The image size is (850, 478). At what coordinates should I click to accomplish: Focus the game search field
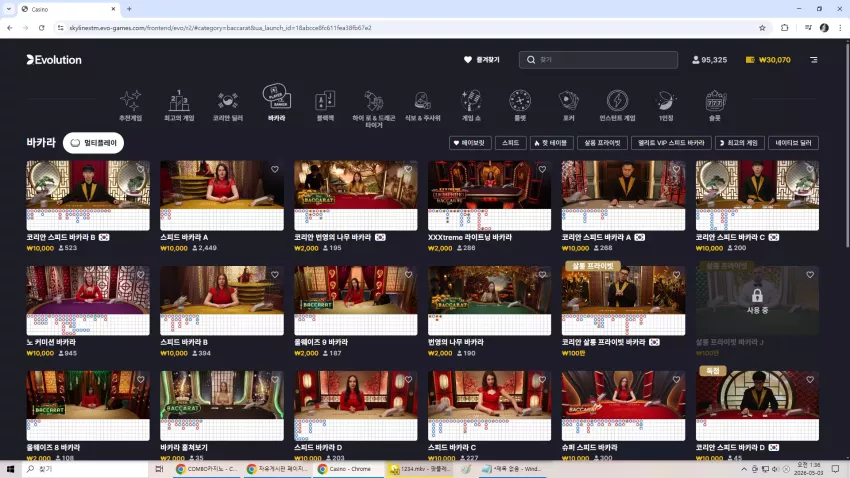pos(598,60)
